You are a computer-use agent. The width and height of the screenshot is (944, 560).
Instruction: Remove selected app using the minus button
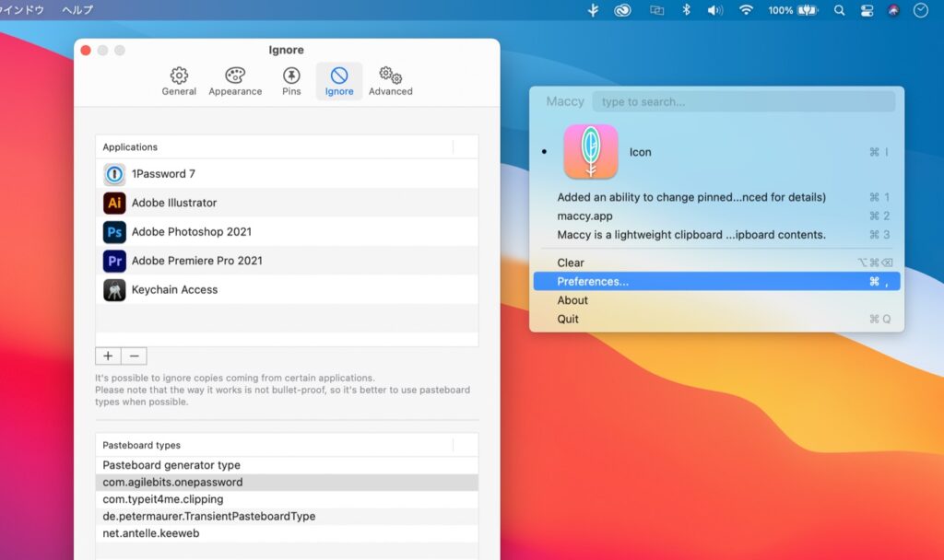[x=135, y=356]
